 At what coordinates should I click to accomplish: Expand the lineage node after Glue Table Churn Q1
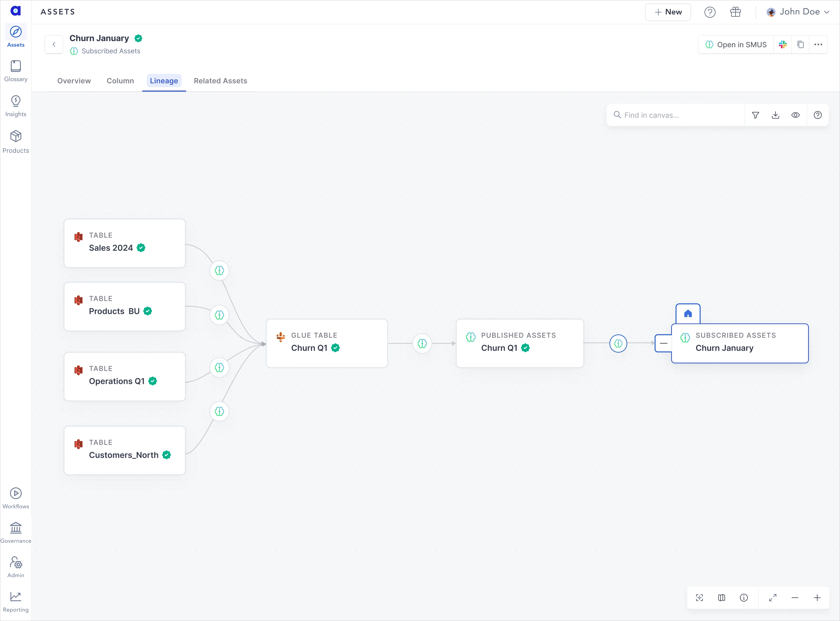(x=422, y=343)
